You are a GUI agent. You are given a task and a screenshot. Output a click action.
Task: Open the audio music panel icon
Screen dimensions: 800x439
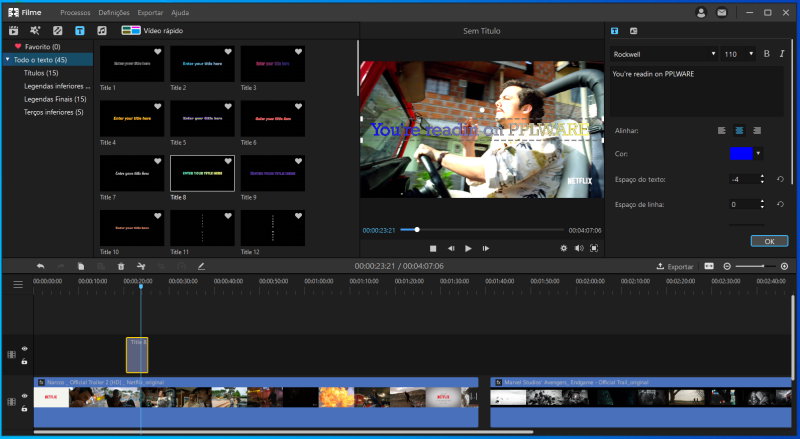pos(102,31)
